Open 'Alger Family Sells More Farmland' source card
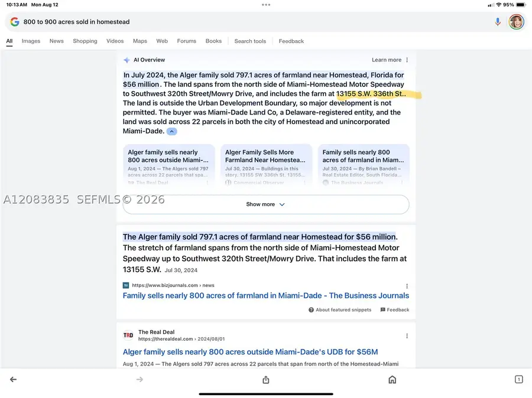The width and height of the screenshot is (532, 398). (266, 165)
